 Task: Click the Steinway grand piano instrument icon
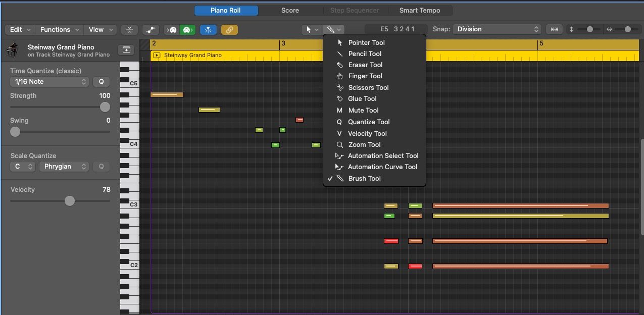pos(13,50)
